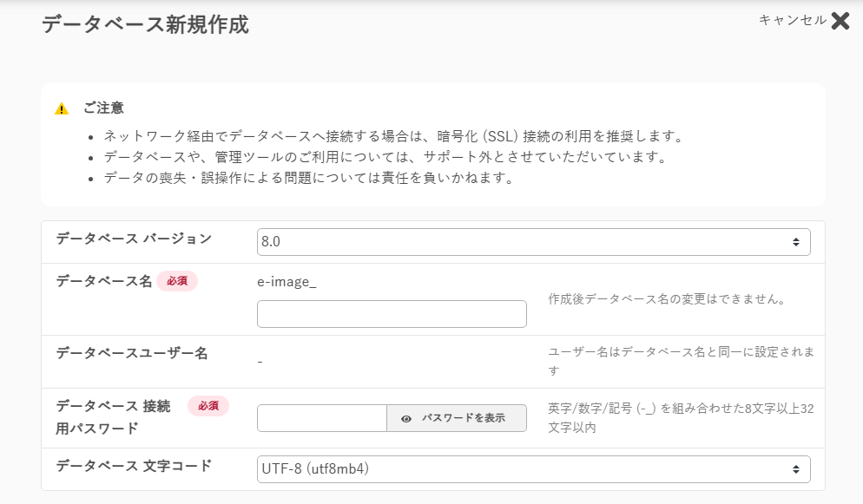Click the データベース バージョン label
This screenshot has height=504, width=863.
[x=134, y=238]
